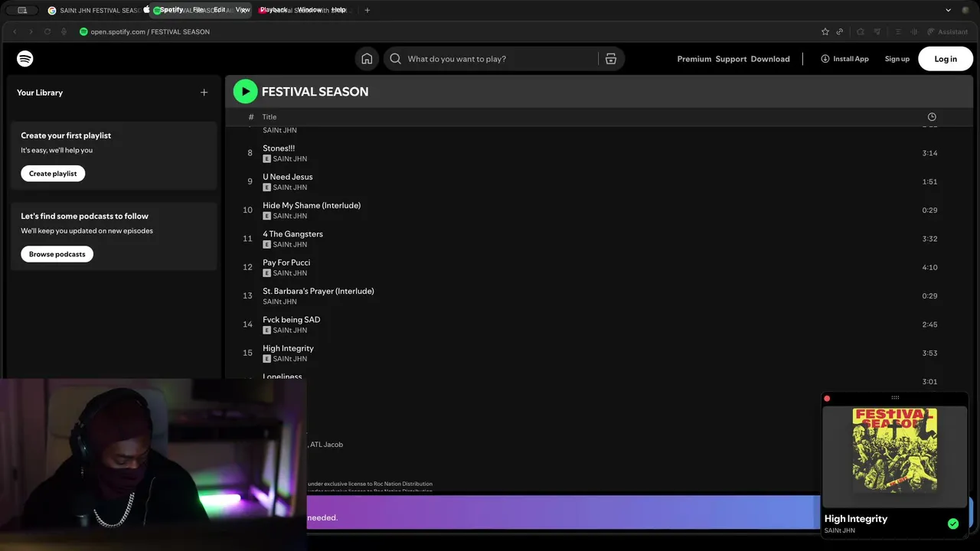Viewport: 980px width, 551px height.
Task: Select track U Need Jesus
Action: click(288, 177)
